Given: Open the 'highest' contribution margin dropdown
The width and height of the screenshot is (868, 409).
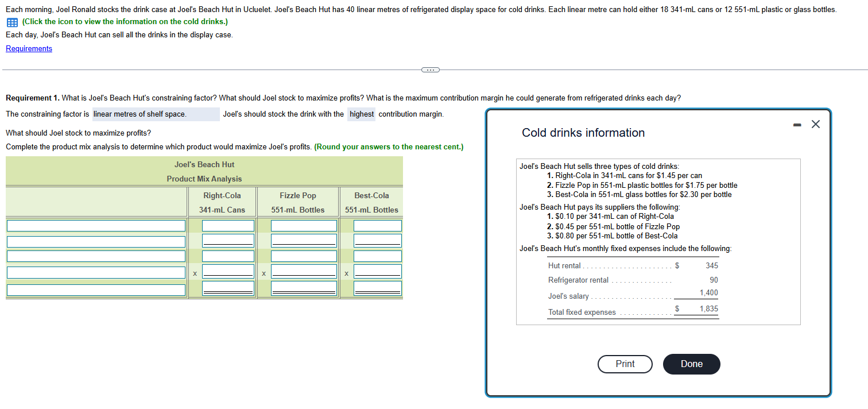Looking at the screenshot, I should coord(361,114).
